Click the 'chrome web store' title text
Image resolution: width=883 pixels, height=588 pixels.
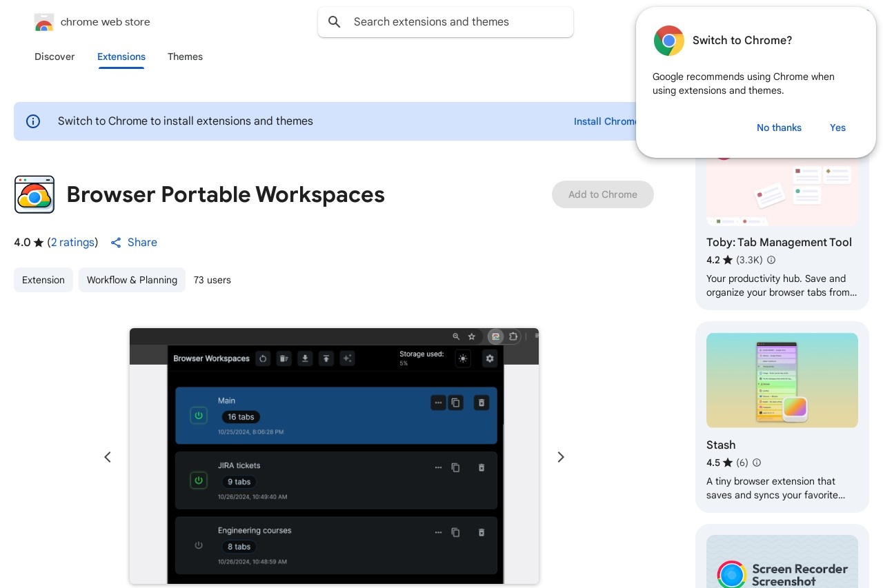[106, 22]
